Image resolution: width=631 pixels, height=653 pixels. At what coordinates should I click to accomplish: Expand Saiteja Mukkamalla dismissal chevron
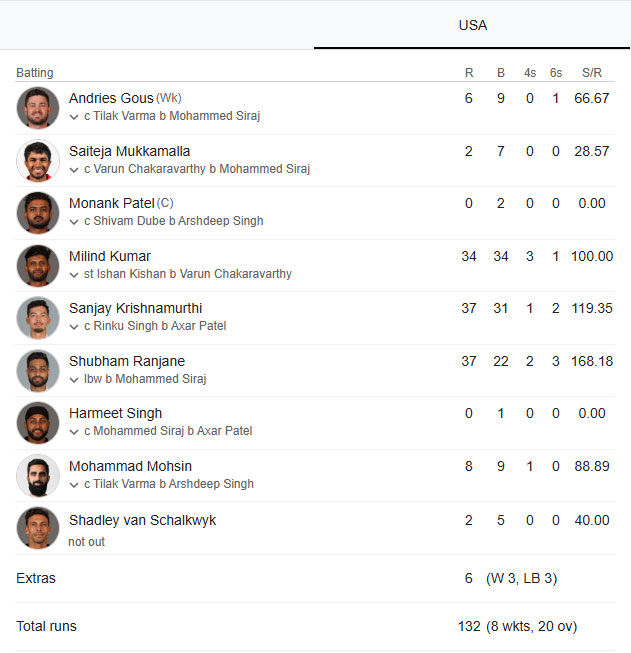coord(74,170)
